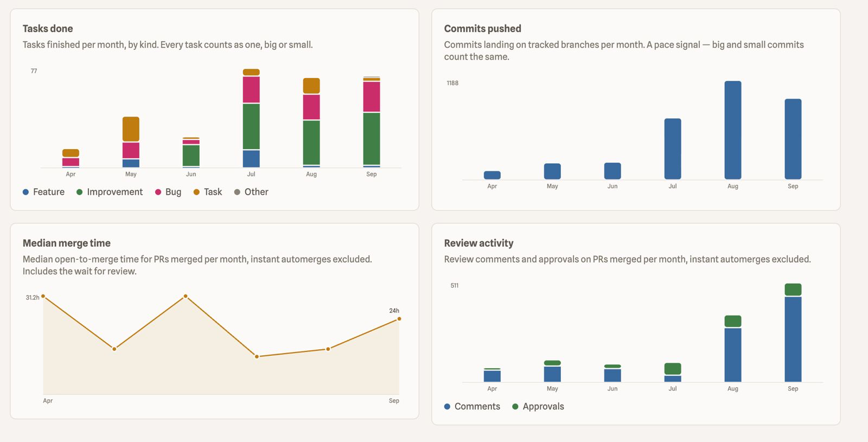Click the Review activity card title
Screen dimensions: 868x442
(478, 244)
